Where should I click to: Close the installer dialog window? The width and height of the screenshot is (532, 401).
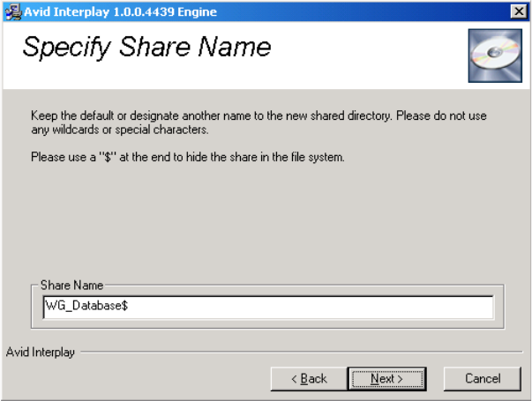(519, 11)
